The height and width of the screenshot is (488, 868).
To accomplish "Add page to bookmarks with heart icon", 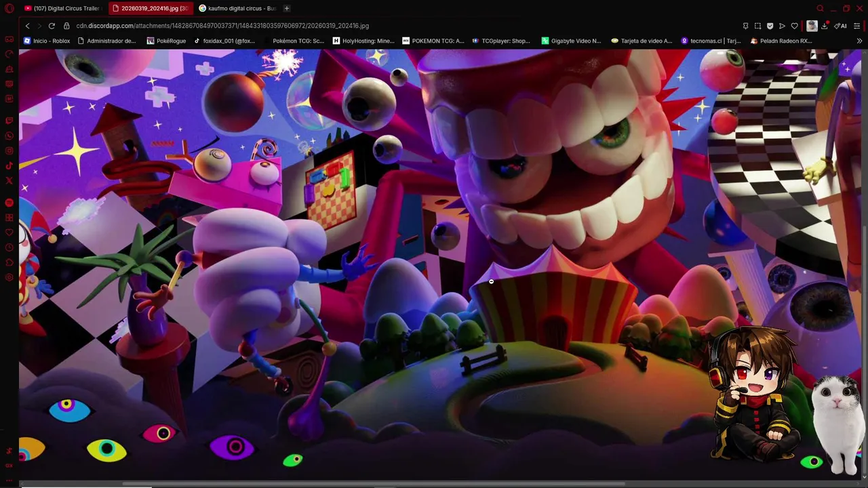I will pos(794,26).
